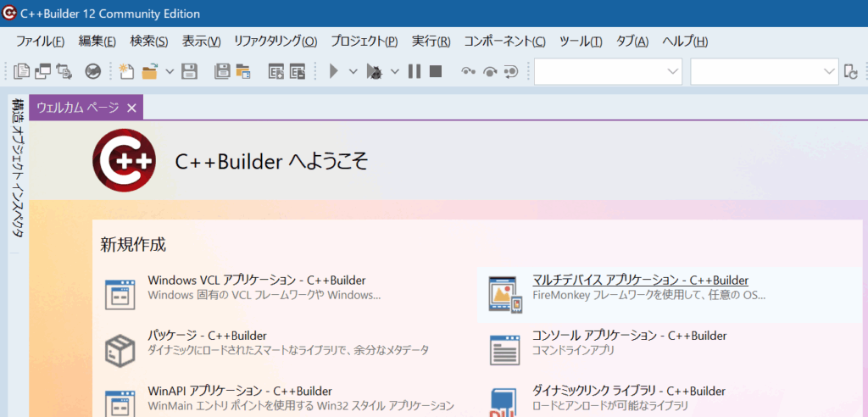The height and width of the screenshot is (417, 868).
Task: Click the Save floppy disk icon
Action: point(190,72)
